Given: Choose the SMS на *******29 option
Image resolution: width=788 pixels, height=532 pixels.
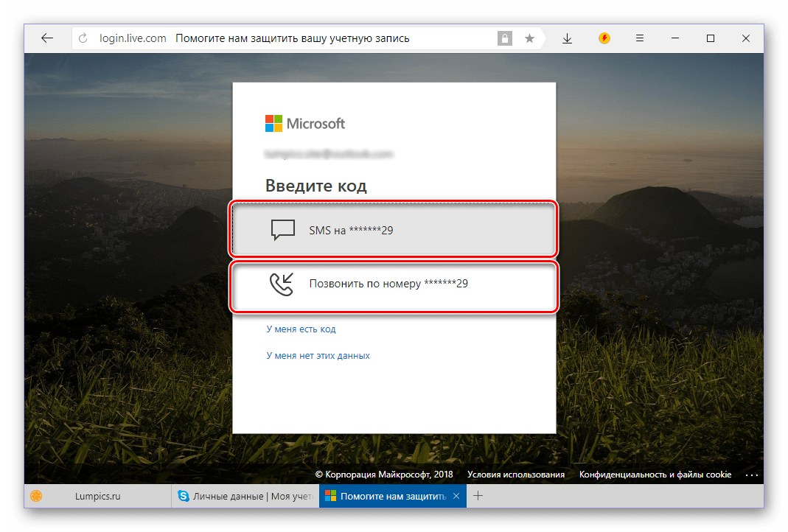Looking at the screenshot, I should (394, 231).
